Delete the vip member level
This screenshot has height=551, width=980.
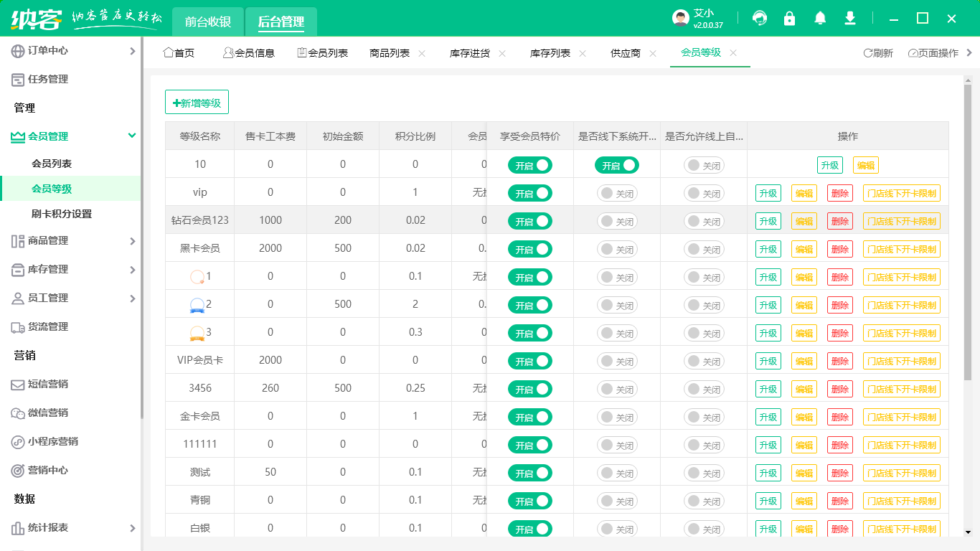839,192
